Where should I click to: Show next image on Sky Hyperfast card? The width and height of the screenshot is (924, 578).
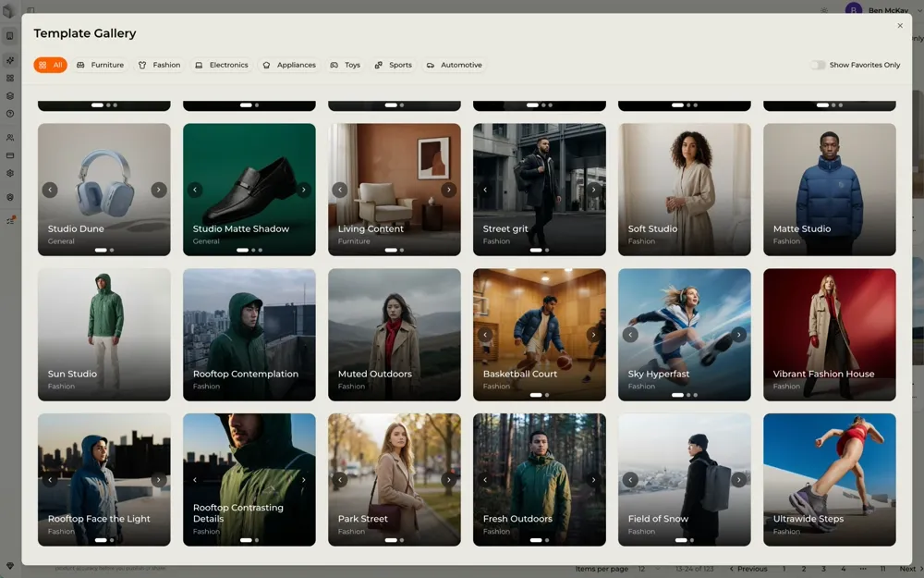(x=738, y=335)
